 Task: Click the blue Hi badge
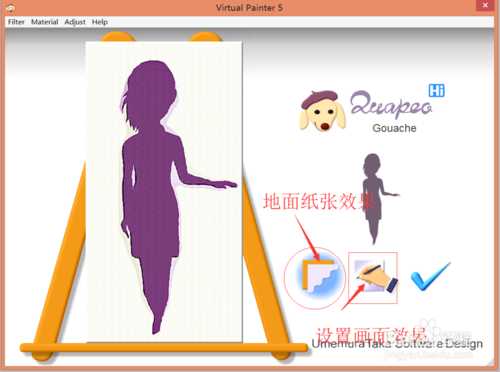(x=436, y=90)
